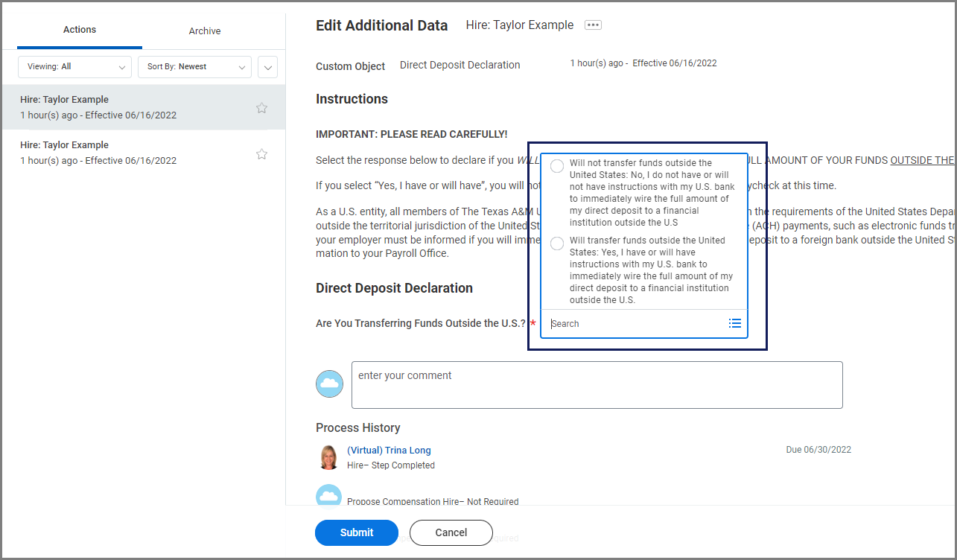Click the 'enter your comment' text box

pyautogui.click(x=597, y=385)
